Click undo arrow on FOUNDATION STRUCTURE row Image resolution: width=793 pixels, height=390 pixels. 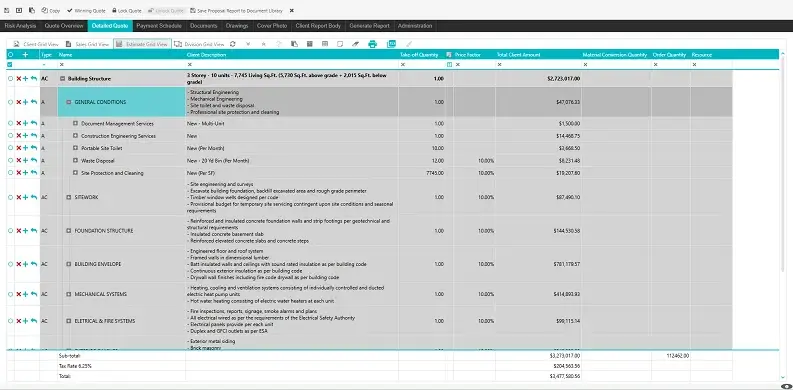[33, 231]
